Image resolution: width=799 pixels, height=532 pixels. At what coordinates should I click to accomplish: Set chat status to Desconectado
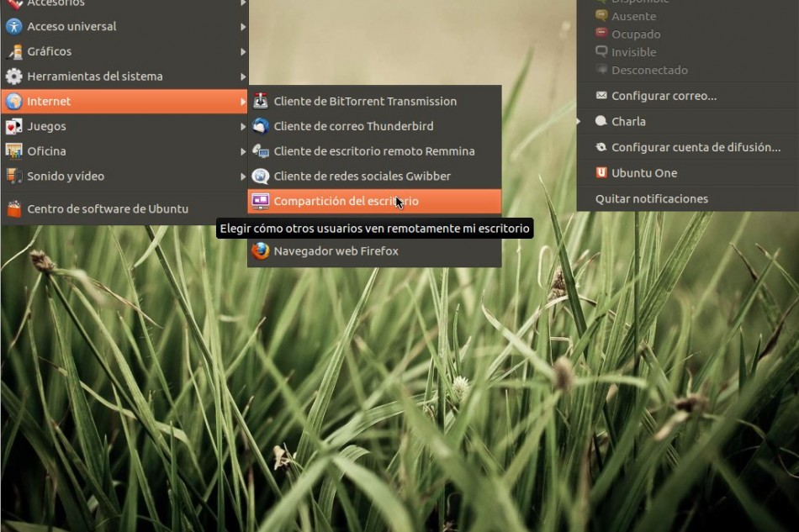tap(687, 70)
